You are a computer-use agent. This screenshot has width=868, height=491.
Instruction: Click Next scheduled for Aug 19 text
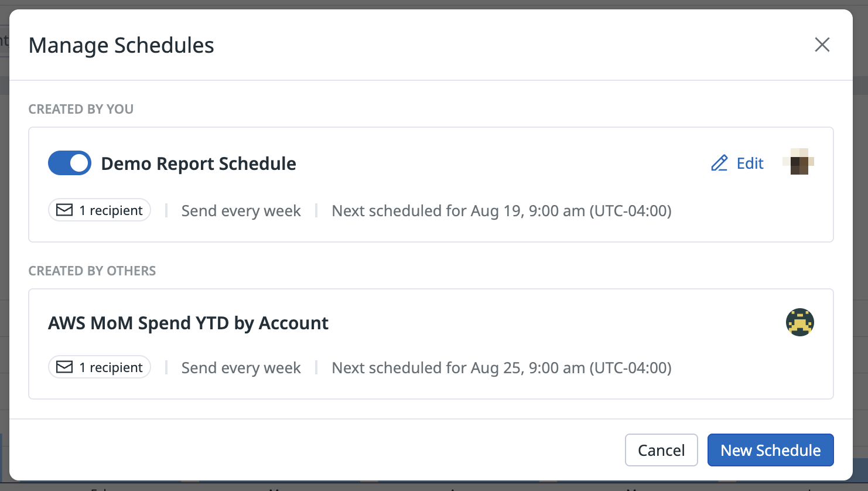(501, 211)
